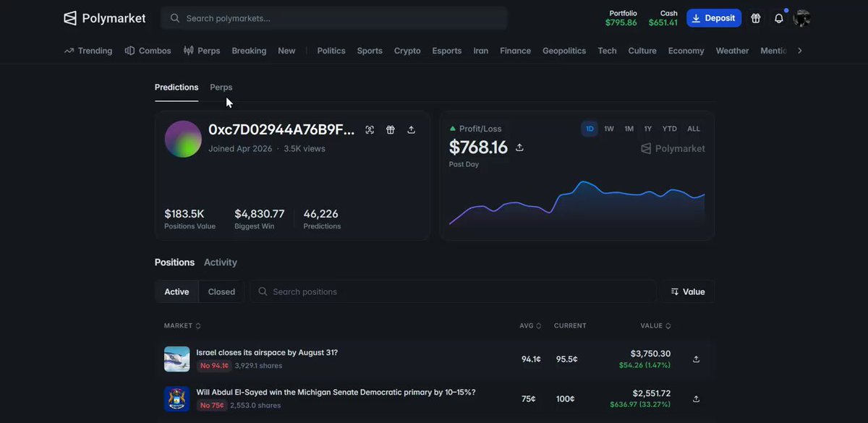Sort by the VALUE column header
This screenshot has height=423, width=868.
pyautogui.click(x=655, y=326)
